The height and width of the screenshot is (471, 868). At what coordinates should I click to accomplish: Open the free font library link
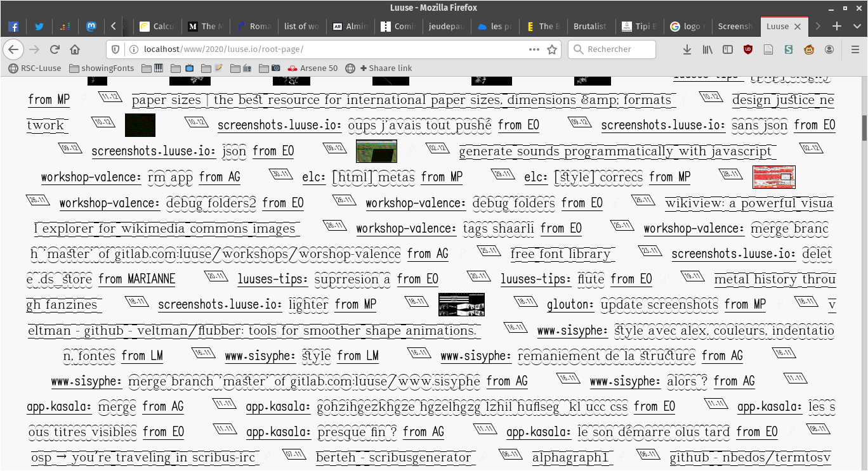(560, 254)
